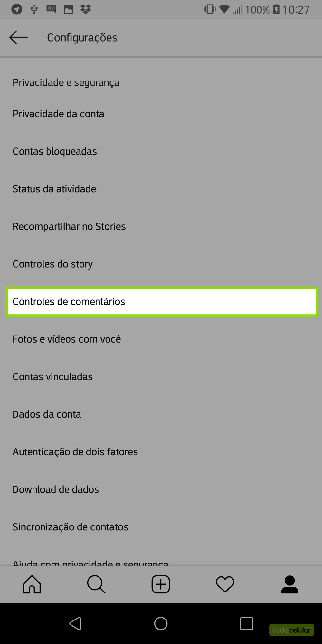Open Fotos e vídeos com você
The height and width of the screenshot is (644, 322).
point(67,339)
